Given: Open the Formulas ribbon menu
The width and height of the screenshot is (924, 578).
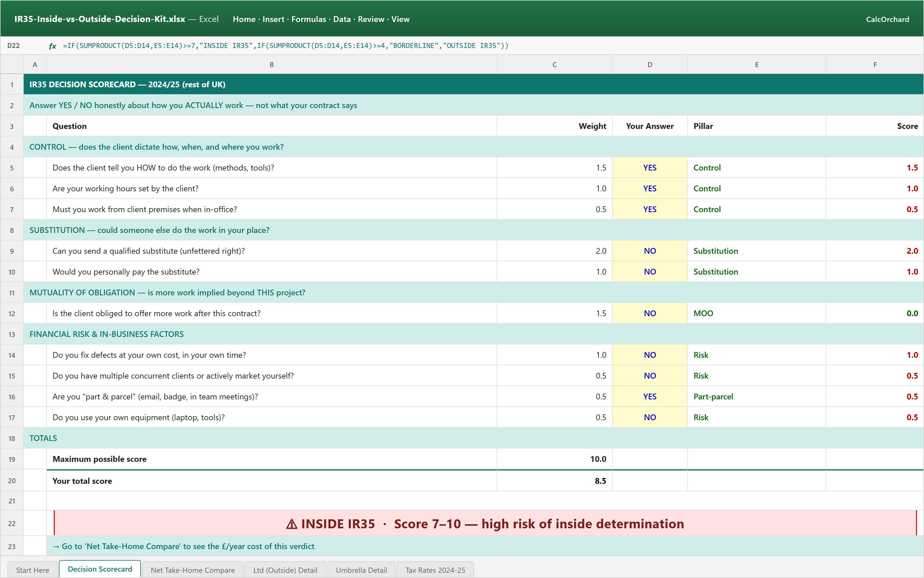Looking at the screenshot, I should pyautogui.click(x=308, y=19).
